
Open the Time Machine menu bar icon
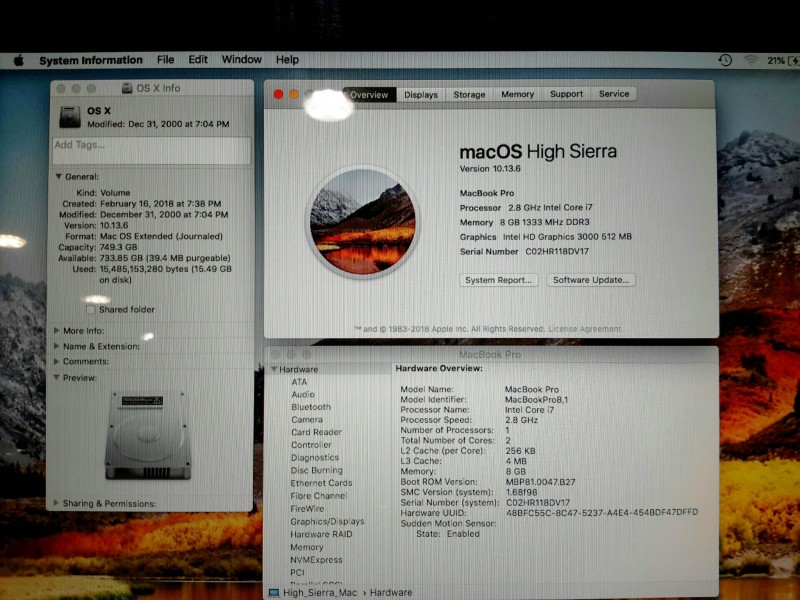(725, 60)
